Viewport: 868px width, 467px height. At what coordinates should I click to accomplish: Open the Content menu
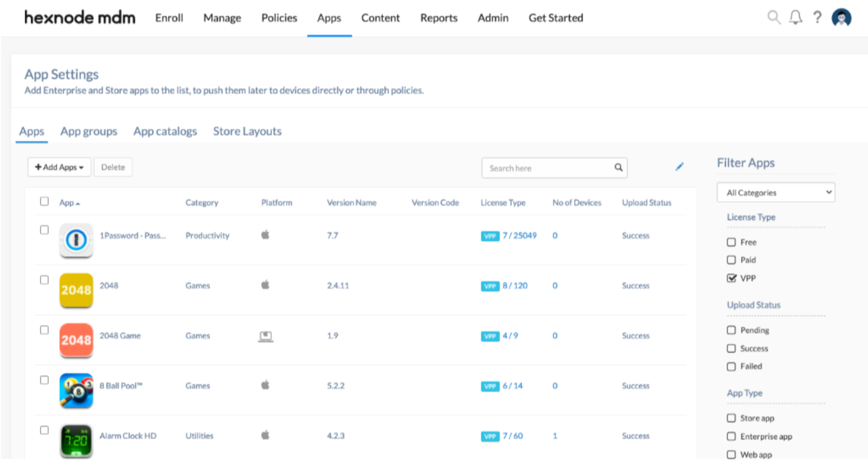[x=380, y=18]
